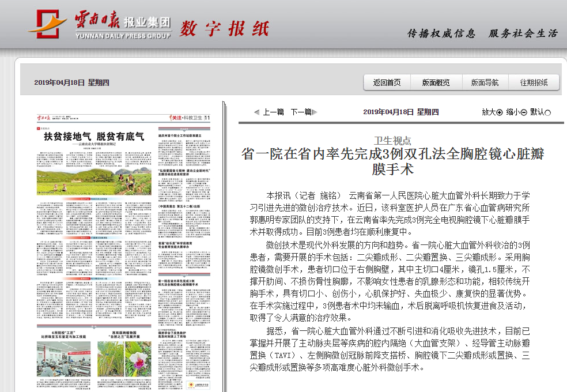Click the 缩小 shrink text label
This screenshot has width=567, height=392.
click(513, 112)
